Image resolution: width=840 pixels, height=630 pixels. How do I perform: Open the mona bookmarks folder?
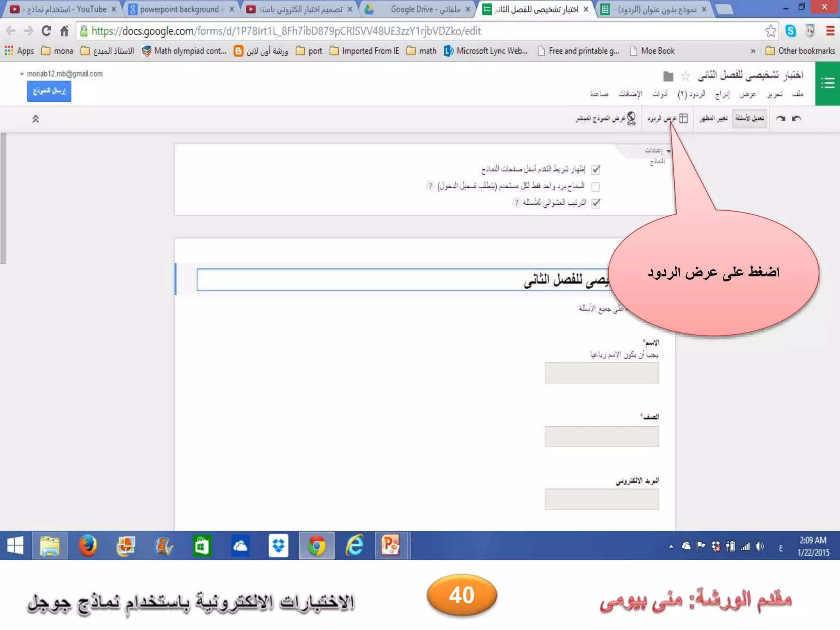click(57, 51)
